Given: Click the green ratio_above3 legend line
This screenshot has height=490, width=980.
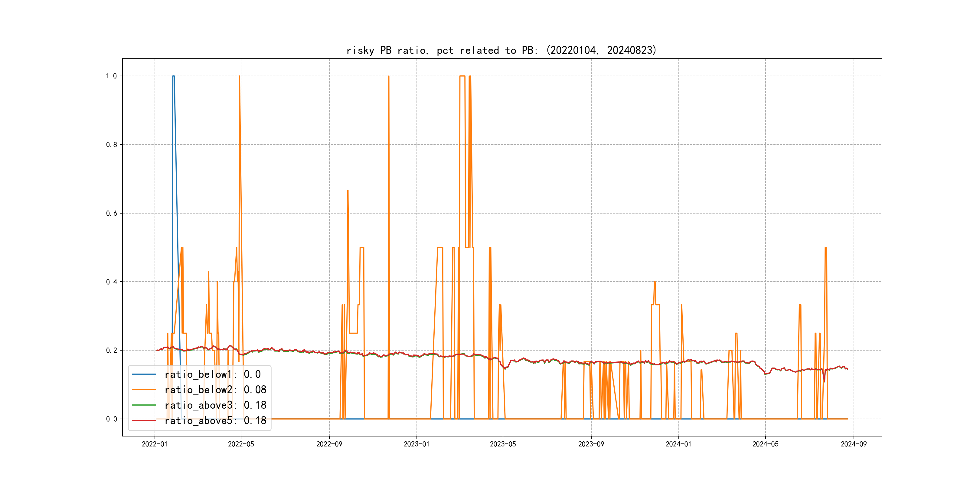Looking at the screenshot, I should 144,405.
